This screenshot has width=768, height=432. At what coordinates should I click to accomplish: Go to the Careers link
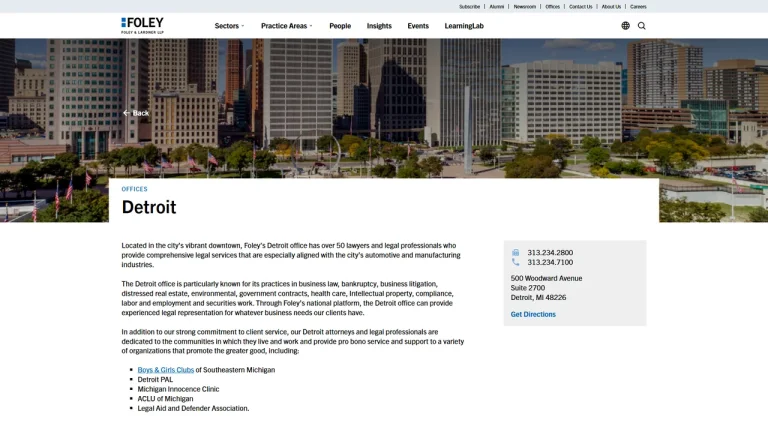638,7
